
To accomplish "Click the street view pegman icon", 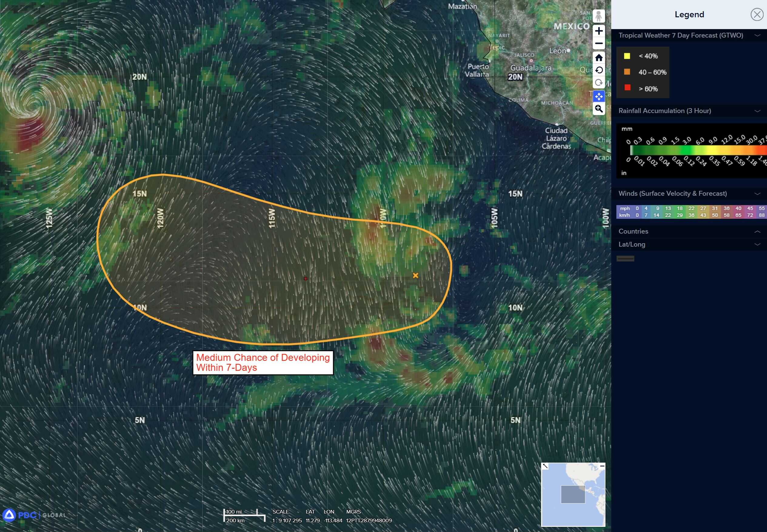I will tap(599, 16).
